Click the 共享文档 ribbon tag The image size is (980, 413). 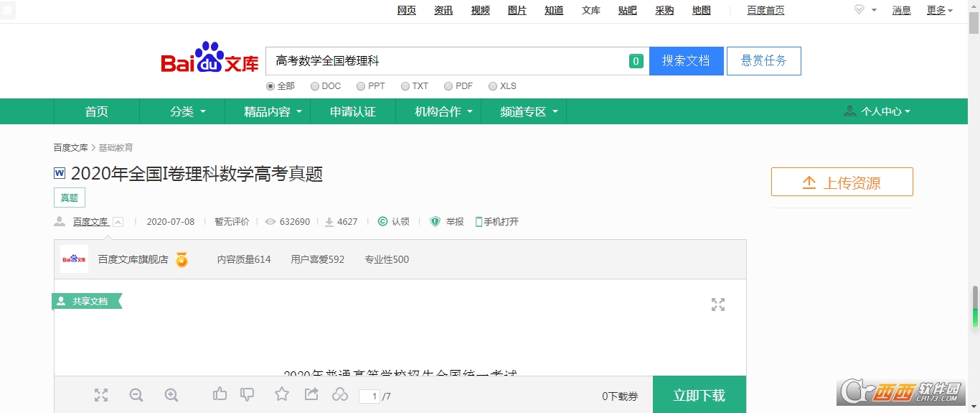pyautogui.click(x=87, y=301)
